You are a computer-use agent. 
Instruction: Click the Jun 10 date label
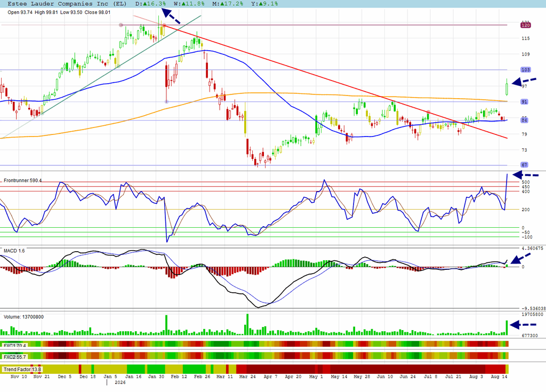tap(385, 377)
